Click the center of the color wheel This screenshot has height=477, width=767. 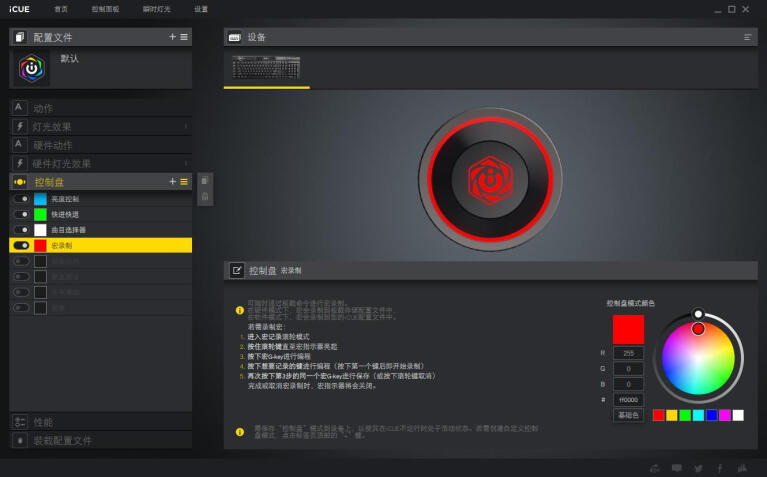pos(699,358)
